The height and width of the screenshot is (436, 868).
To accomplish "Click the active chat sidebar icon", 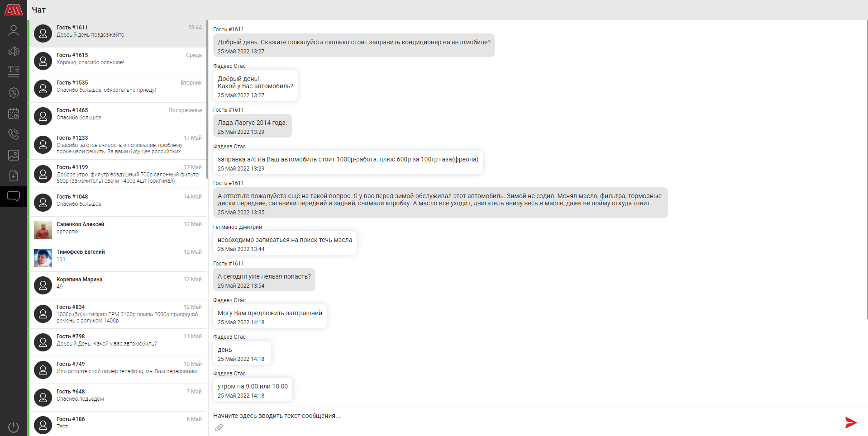I will coord(14,197).
